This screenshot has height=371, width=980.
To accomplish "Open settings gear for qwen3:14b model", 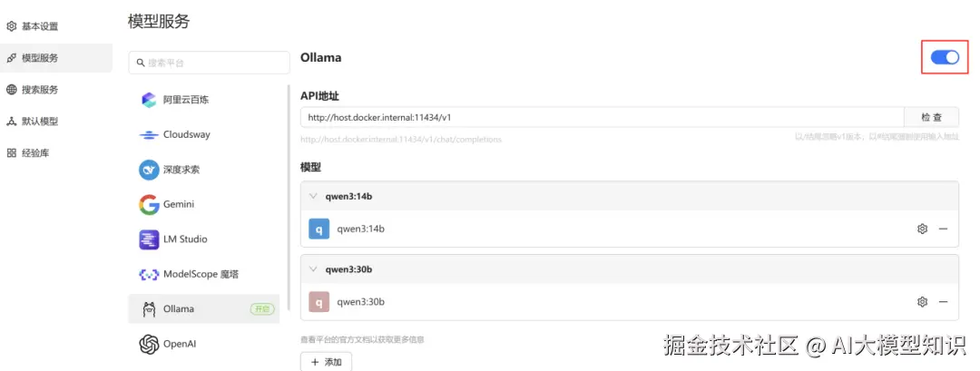I will tap(922, 229).
